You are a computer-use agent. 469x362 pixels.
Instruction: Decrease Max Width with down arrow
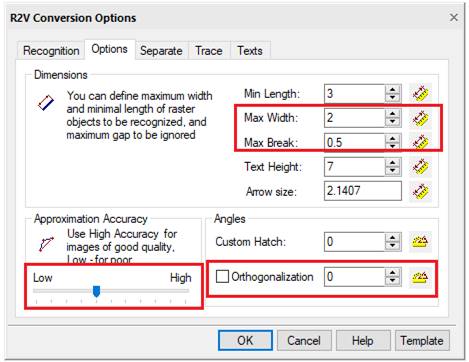(393, 122)
